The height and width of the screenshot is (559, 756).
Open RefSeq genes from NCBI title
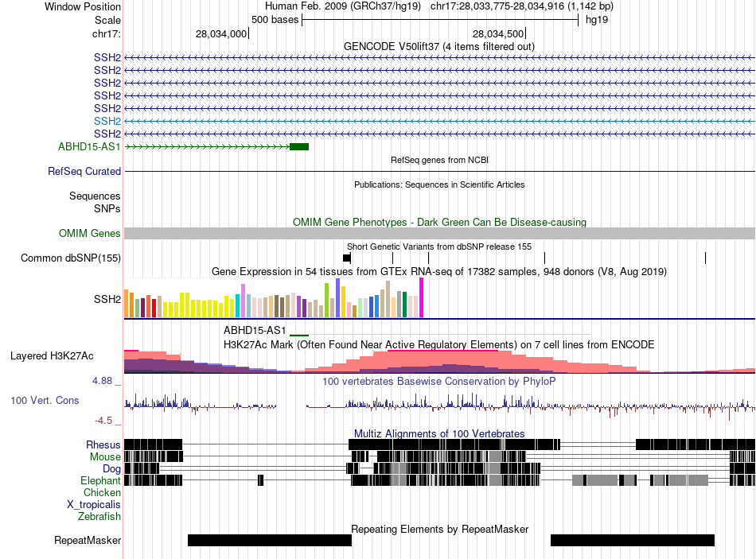[x=439, y=160]
